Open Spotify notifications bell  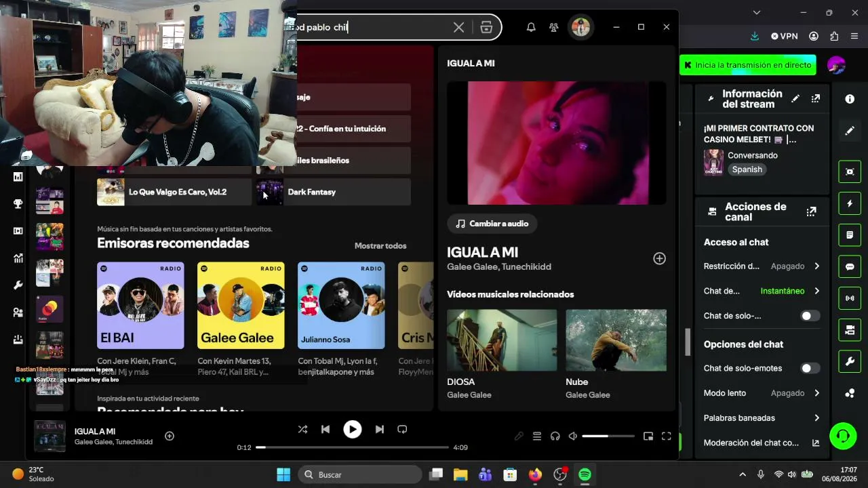click(531, 27)
